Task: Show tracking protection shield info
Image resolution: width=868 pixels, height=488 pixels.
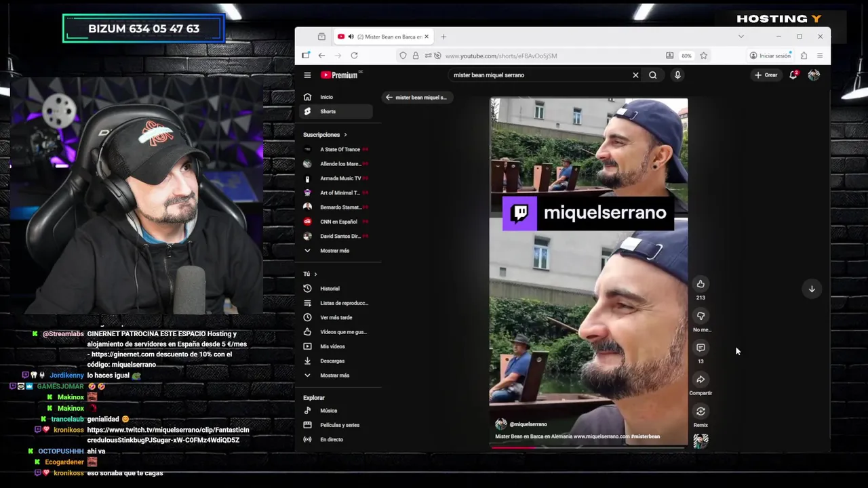Action: click(x=403, y=56)
